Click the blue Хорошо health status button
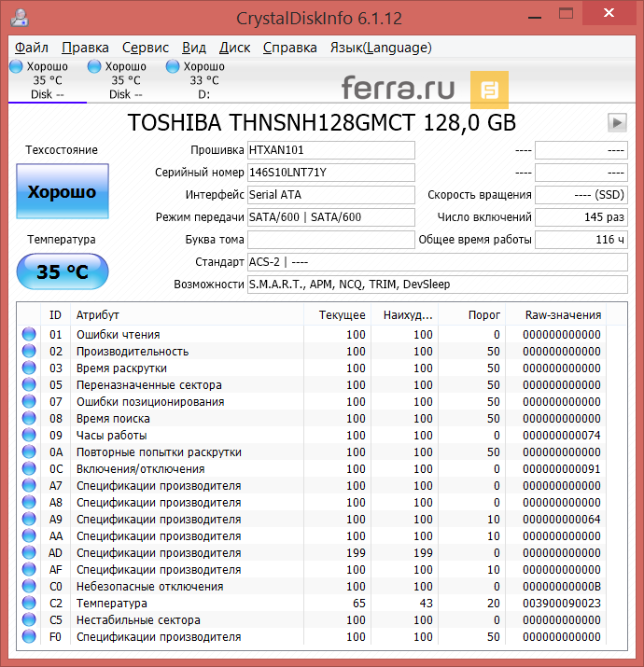This screenshot has height=667, width=644. pos(63,192)
